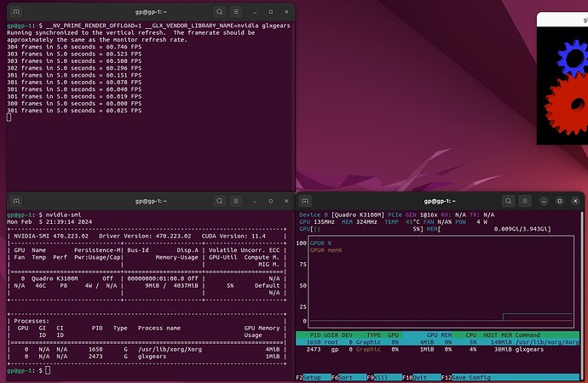Click new tab icon in nvtop terminal

coord(305,201)
